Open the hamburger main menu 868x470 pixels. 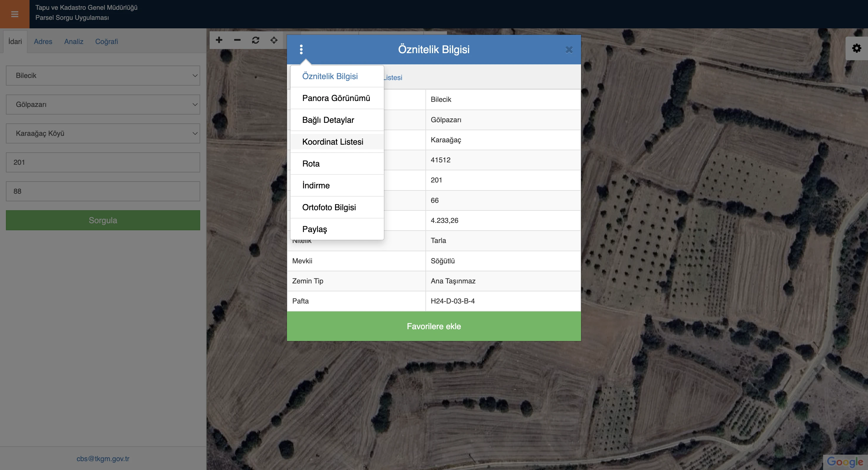[x=14, y=14]
